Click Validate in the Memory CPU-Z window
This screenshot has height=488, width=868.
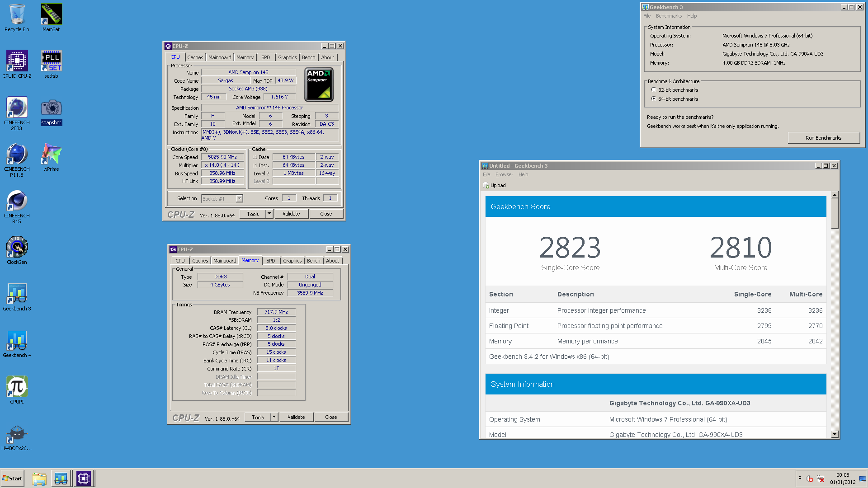[296, 417]
